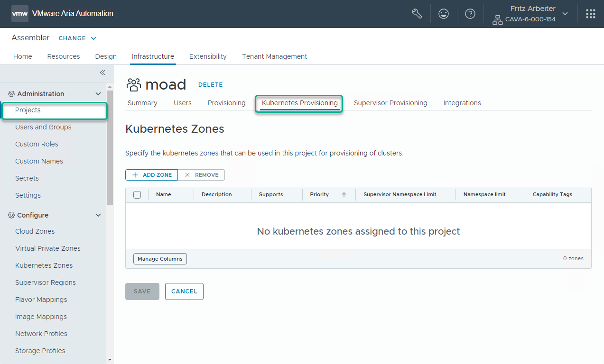This screenshot has width=604, height=364.
Task: Open Storage Profiles
Action: point(40,351)
